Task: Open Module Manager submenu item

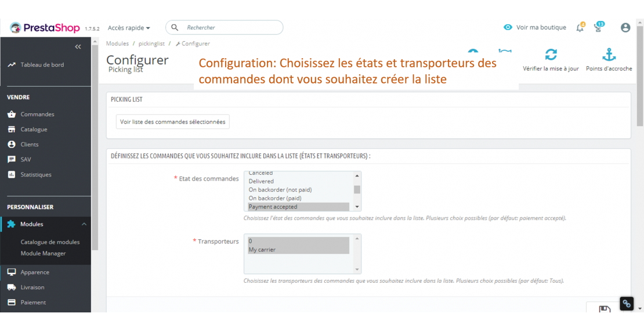Action: 43,253
